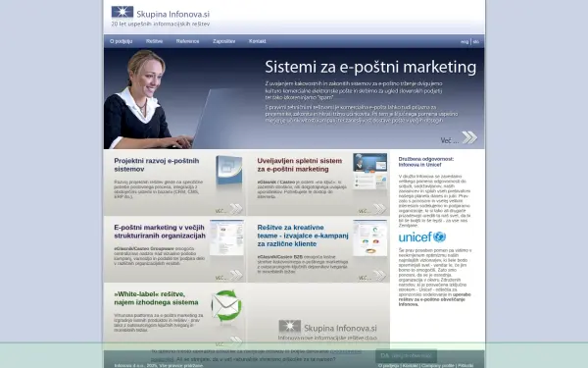Click the Skupina Infonova.si logo in header
Viewport: 588px width, 368px height.
pos(160,13)
